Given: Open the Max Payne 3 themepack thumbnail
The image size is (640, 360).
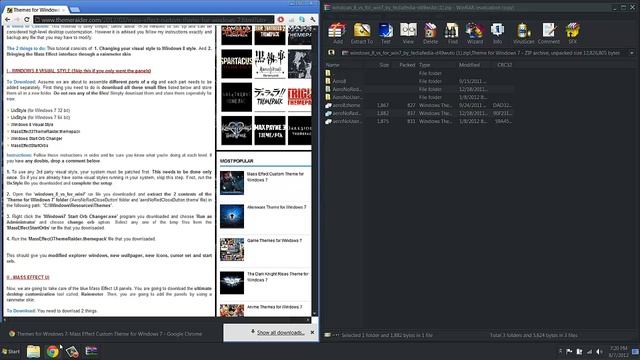Looking at the screenshot, I should (270, 131).
